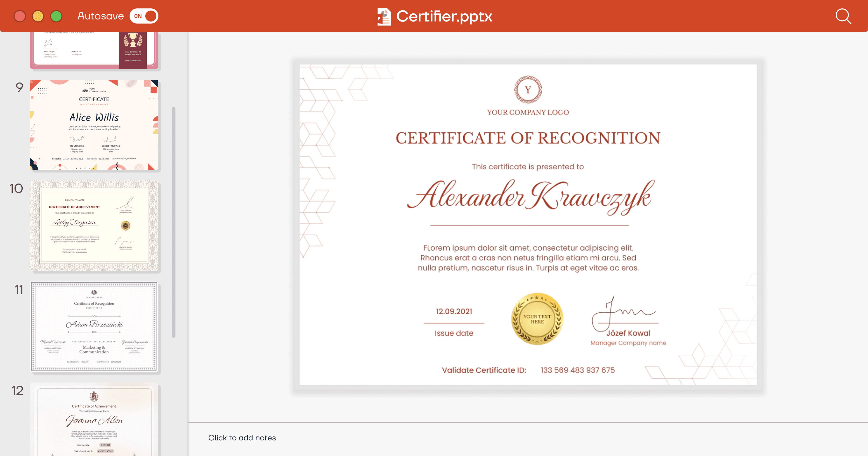Image resolution: width=868 pixels, height=456 pixels.
Task: Select slide 12 thumbnail Joanna Allen
Action: pyautogui.click(x=94, y=420)
